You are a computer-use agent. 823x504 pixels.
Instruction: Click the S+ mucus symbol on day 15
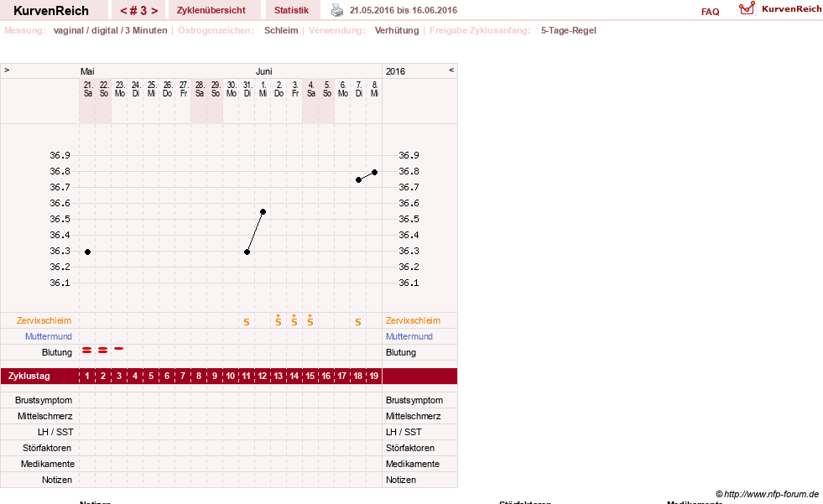pos(310,320)
